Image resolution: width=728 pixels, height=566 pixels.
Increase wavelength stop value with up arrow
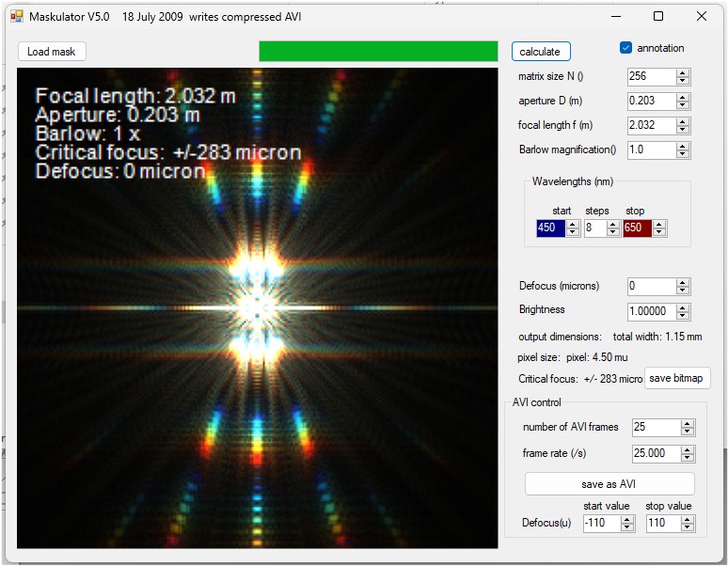pyautogui.click(x=659, y=225)
